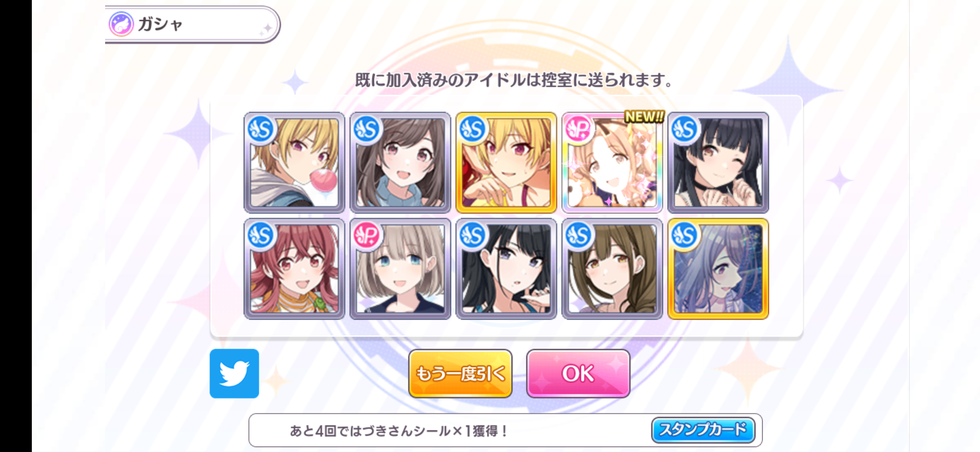
Task: Click the あと4回 sticker progress message bar
Action: click(x=505, y=430)
